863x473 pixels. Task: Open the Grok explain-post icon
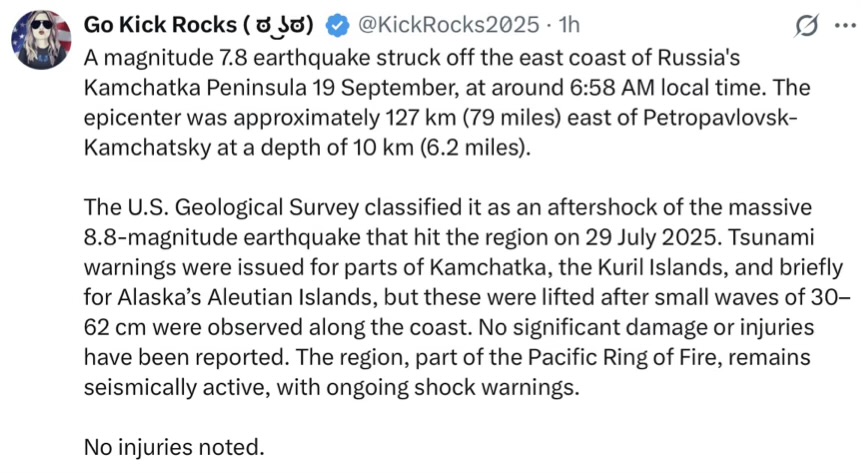[806, 26]
